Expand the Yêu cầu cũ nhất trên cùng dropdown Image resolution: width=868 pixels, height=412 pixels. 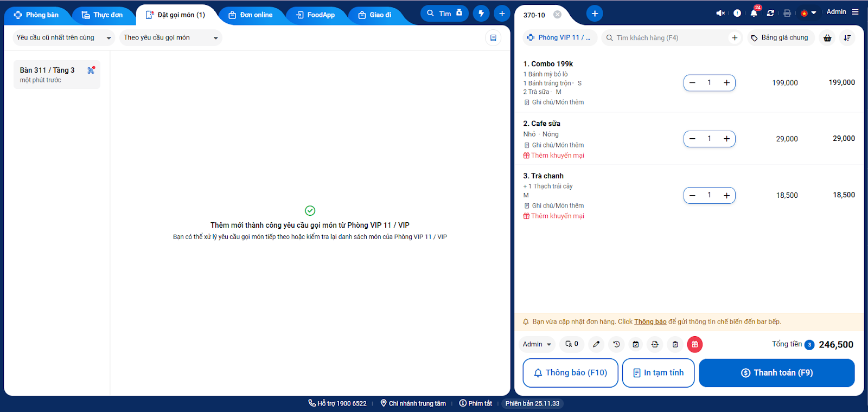(x=63, y=37)
